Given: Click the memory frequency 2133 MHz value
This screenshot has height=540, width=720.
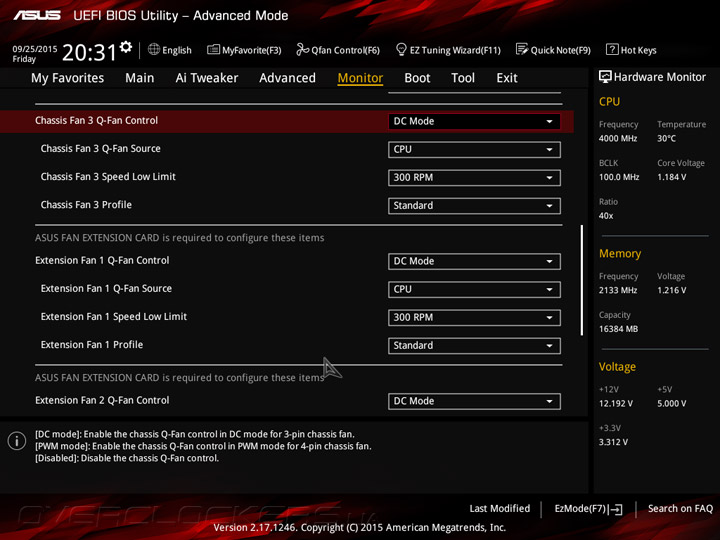Looking at the screenshot, I should [x=618, y=290].
